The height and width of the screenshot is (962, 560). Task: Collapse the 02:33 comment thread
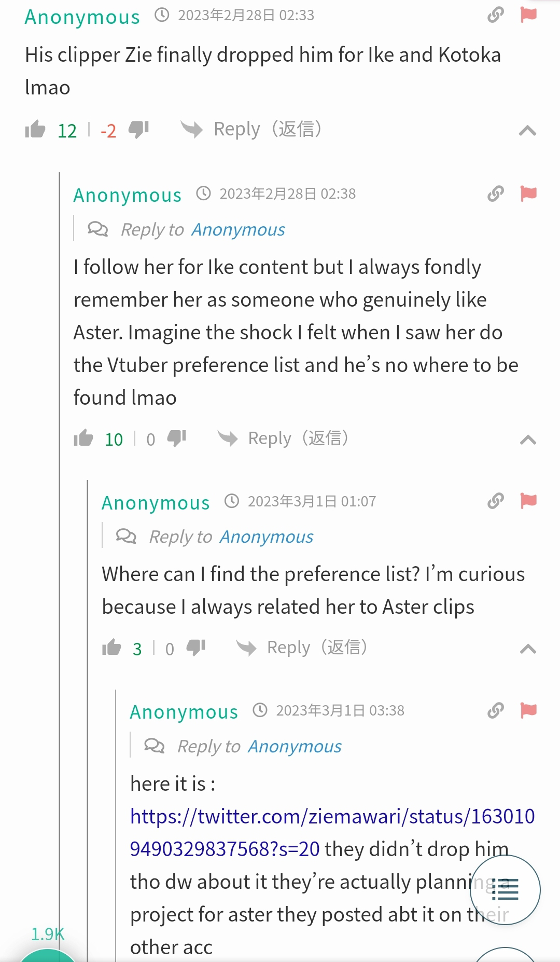[x=527, y=130]
